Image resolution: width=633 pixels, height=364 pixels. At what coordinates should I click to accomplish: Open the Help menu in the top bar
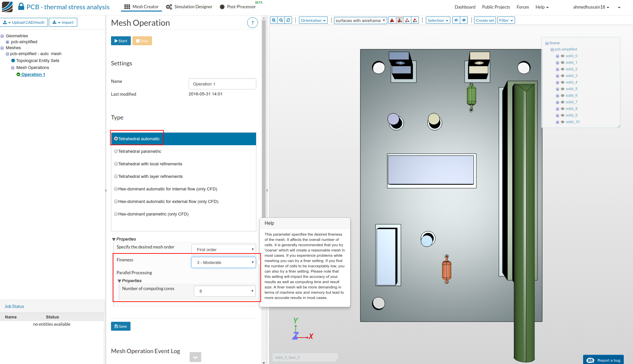click(542, 7)
